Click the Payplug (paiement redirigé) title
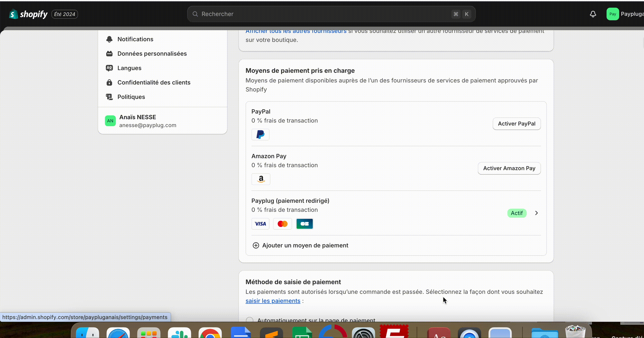 pyautogui.click(x=290, y=201)
